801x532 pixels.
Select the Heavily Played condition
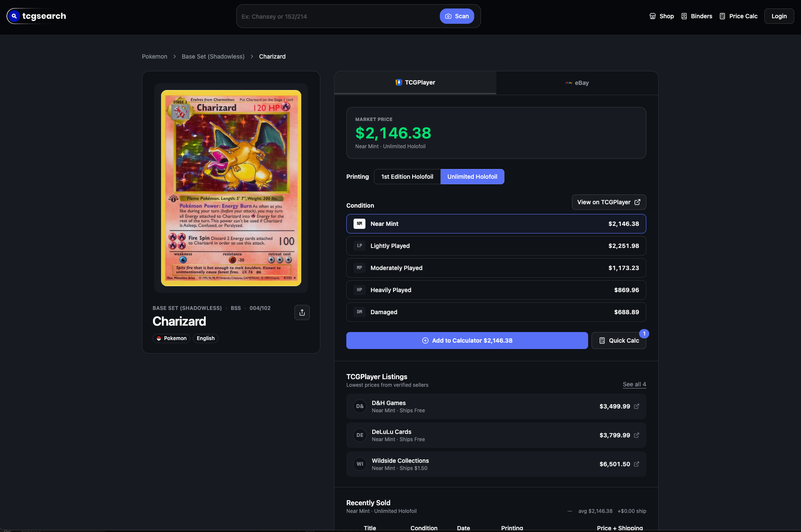(496, 290)
